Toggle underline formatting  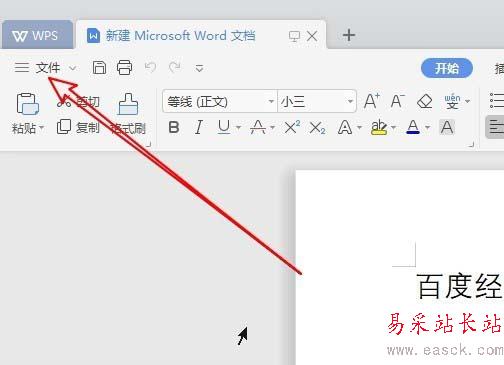point(224,127)
